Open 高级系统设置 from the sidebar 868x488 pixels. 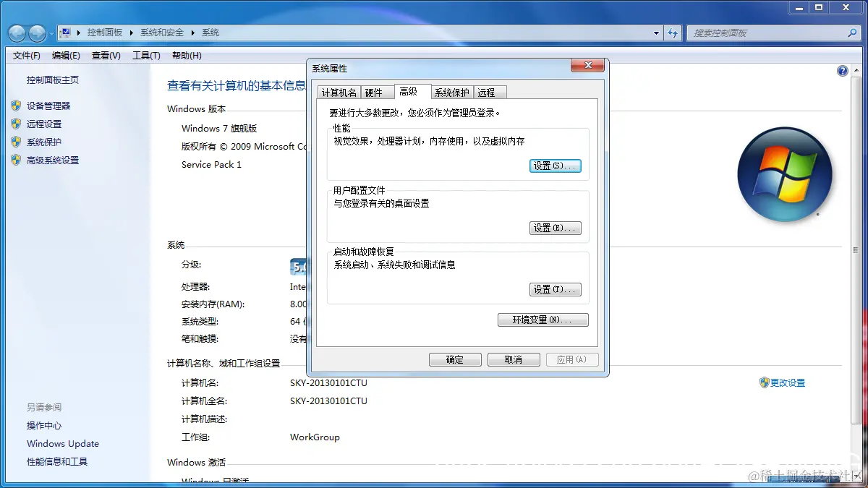[53, 160]
